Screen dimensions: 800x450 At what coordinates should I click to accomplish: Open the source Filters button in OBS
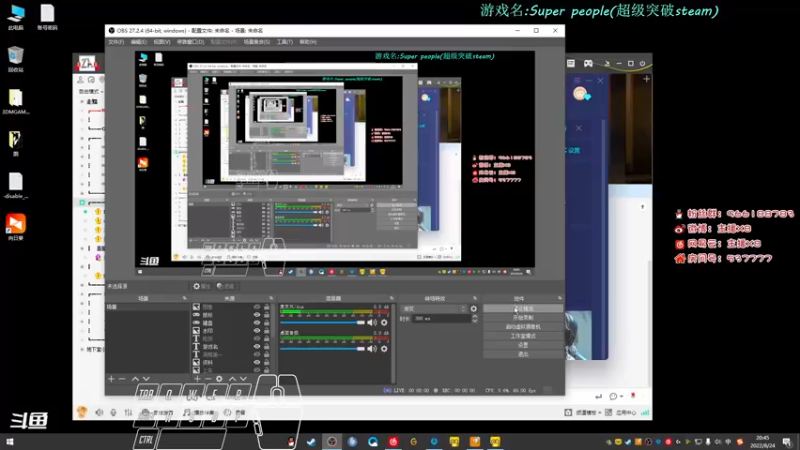point(225,286)
